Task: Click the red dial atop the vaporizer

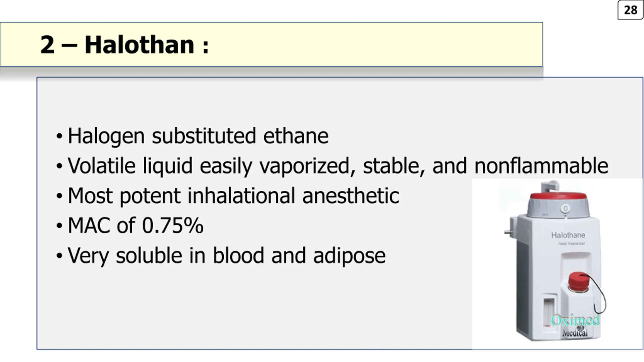Action: pos(558,196)
